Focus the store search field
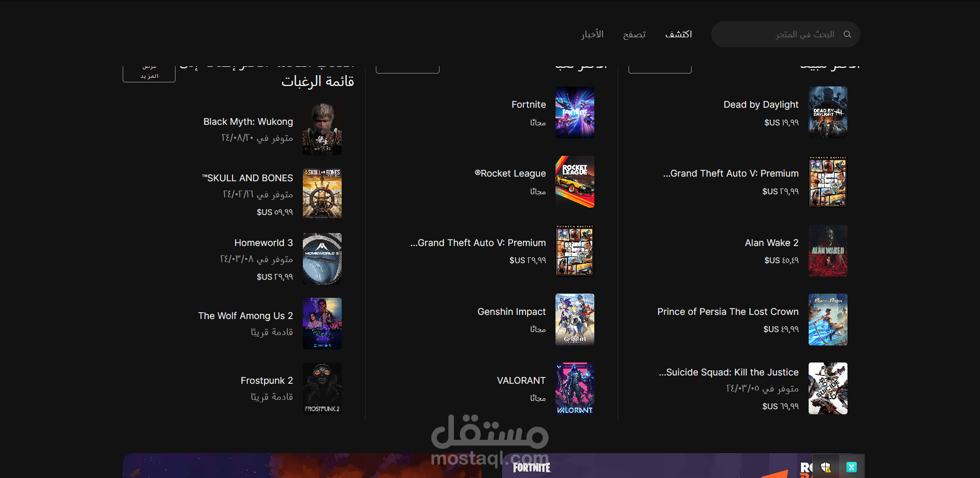980x478 pixels. click(x=785, y=34)
